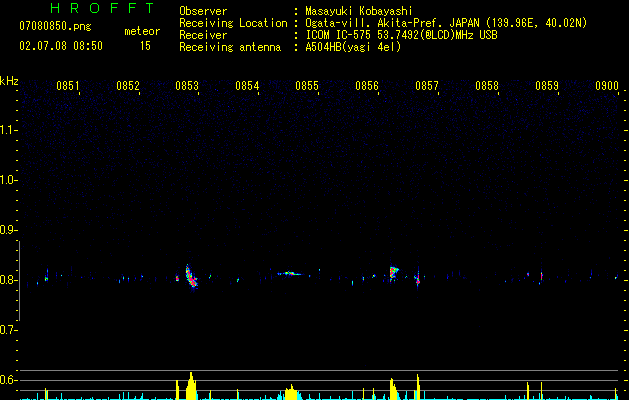Click the 0859 time marker
Screen dimensions: 629x400
coord(547,86)
